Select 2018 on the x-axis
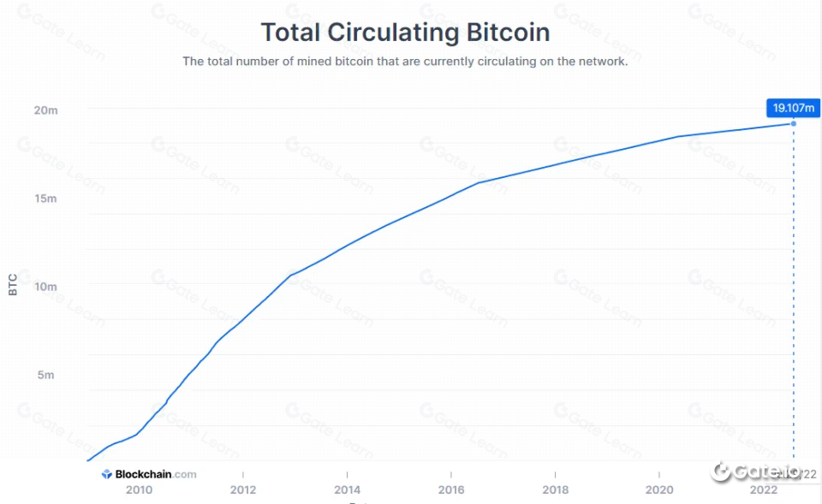Image resolution: width=822 pixels, height=504 pixels. coord(555,490)
